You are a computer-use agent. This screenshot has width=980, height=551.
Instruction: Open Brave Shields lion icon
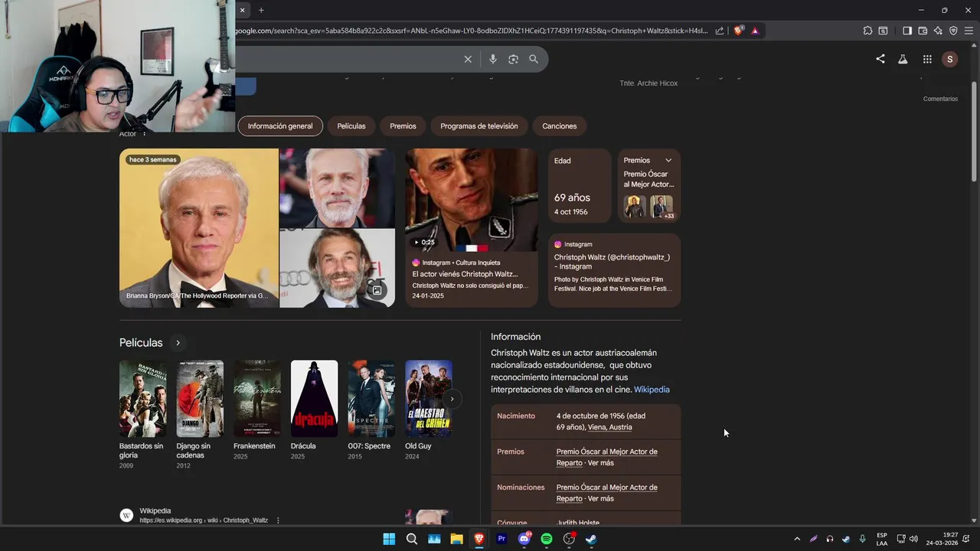(738, 31)
